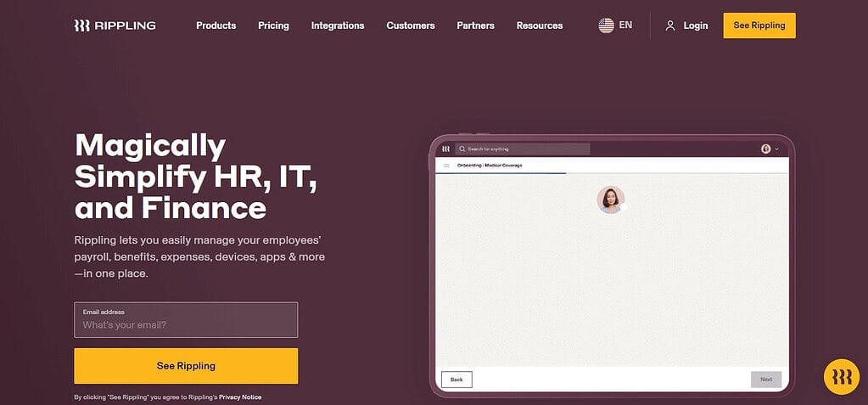Open the Resources menu

540,25
